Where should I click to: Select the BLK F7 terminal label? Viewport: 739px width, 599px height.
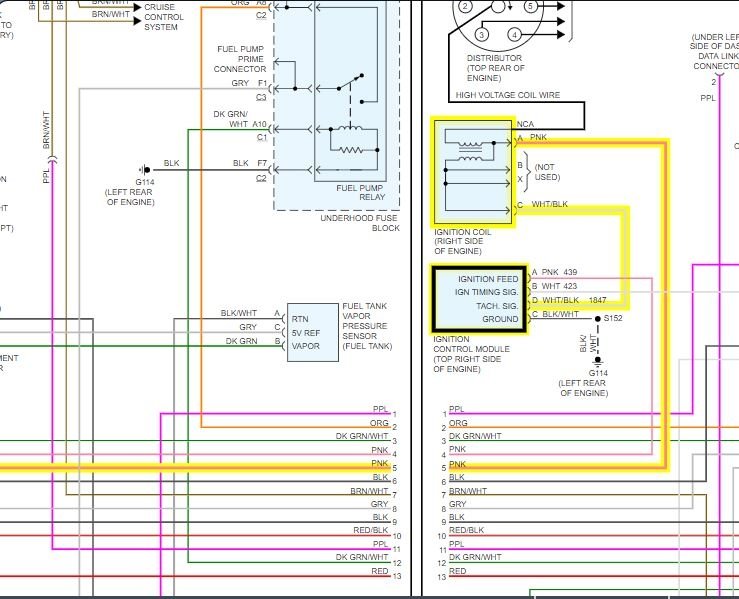[x=250, y=163]
